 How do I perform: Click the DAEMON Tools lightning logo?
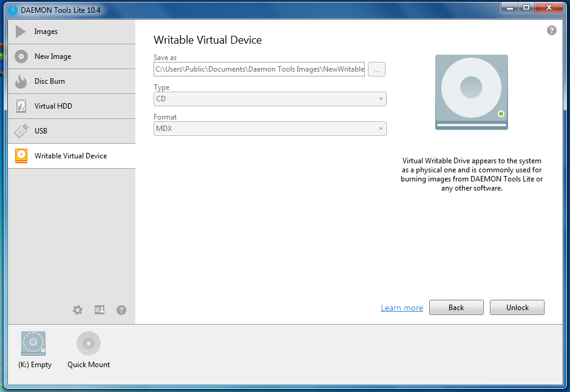pyautogui.click(x=13, y=10)
